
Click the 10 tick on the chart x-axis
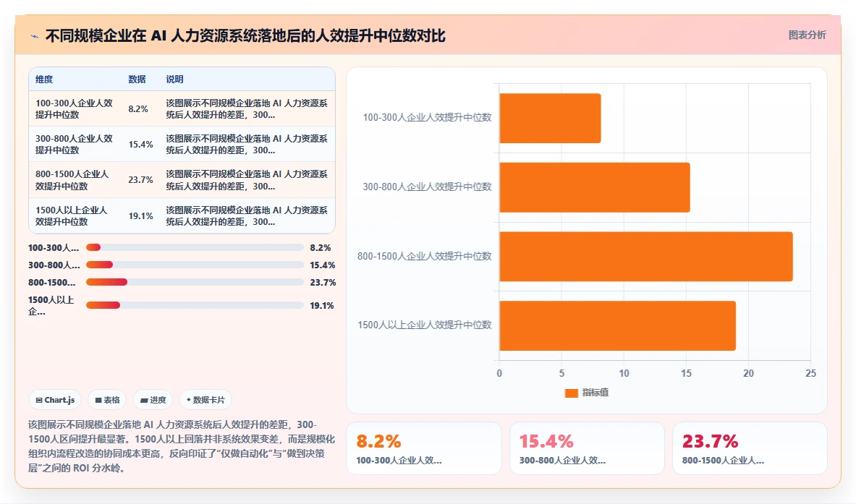624,373
